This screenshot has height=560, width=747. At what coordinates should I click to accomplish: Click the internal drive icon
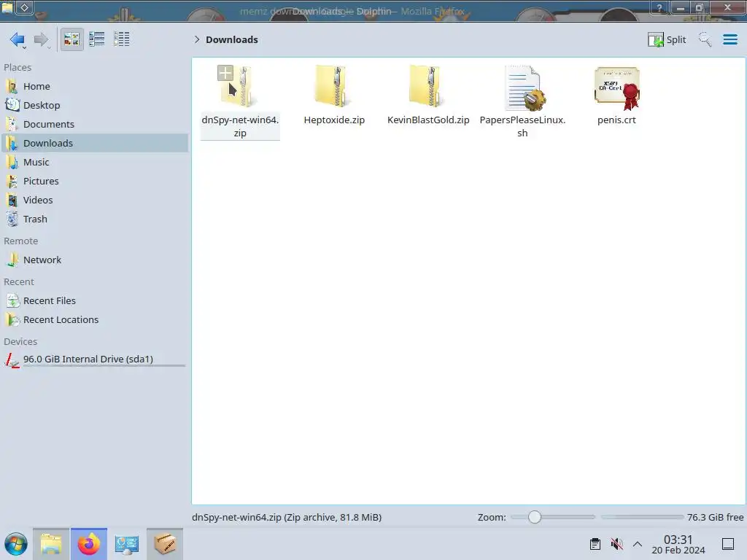coord(12,359)
